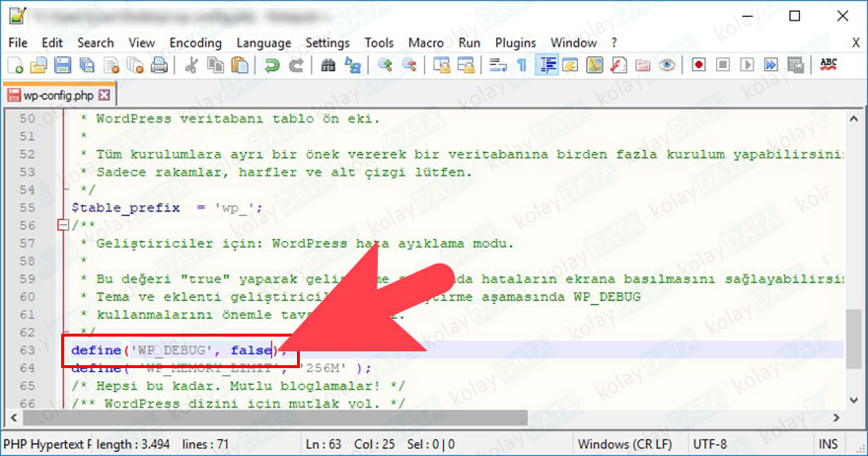Viewport: 868px width, 456px height.
Task: Click the Close file toolbar icon
Action: [111, 65]
